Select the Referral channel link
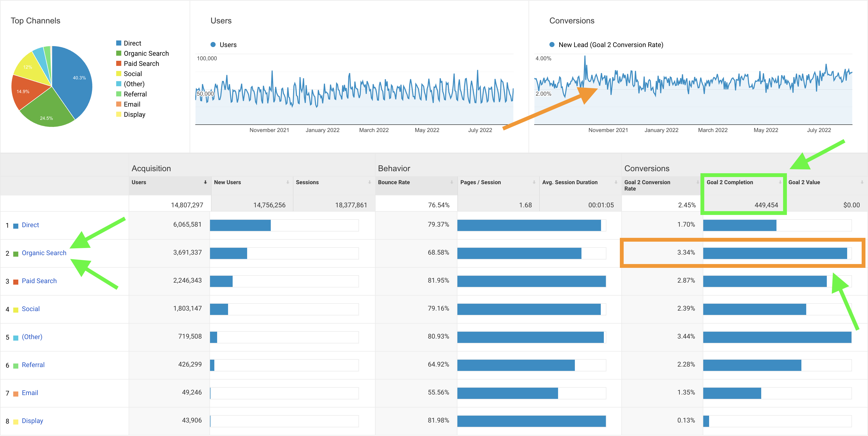The width and height of the screenshot is (868, 436). click(33, 365)
